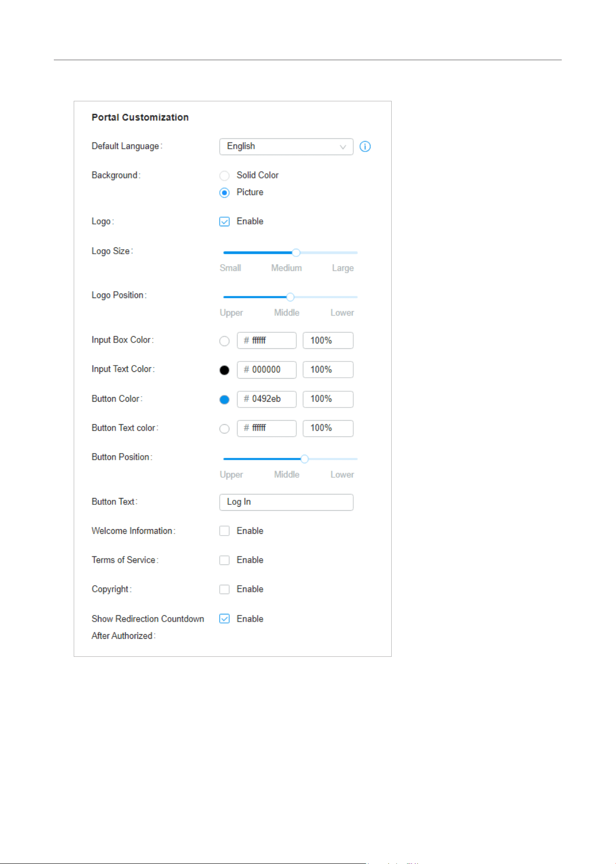Click the Button Text field containing Log In
This screenshot has height=864, width=616.
pos(286,502)
